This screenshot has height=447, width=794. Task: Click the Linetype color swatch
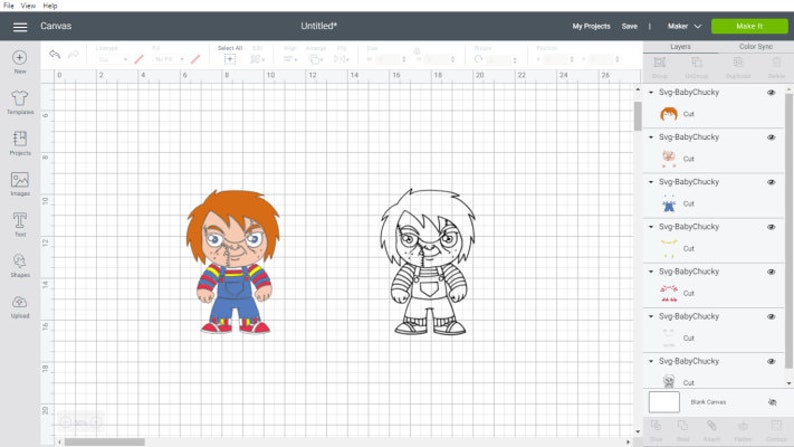(138, 59)
